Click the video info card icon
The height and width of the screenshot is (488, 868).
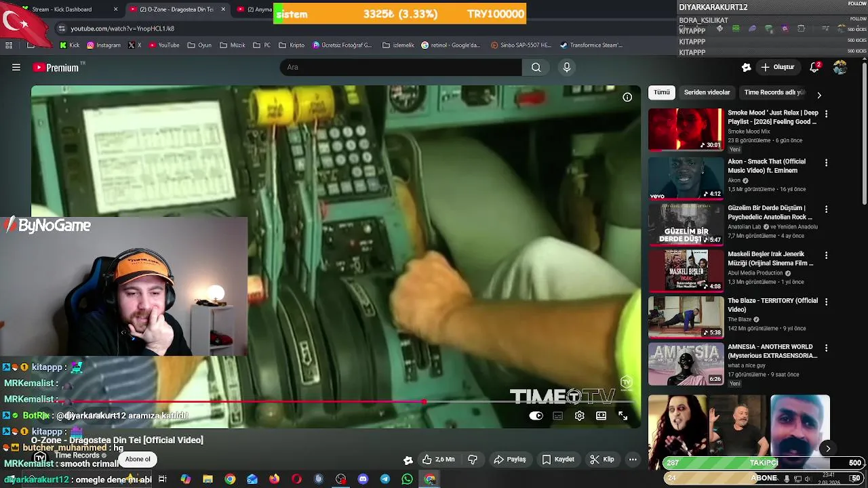tap(627, 97)
